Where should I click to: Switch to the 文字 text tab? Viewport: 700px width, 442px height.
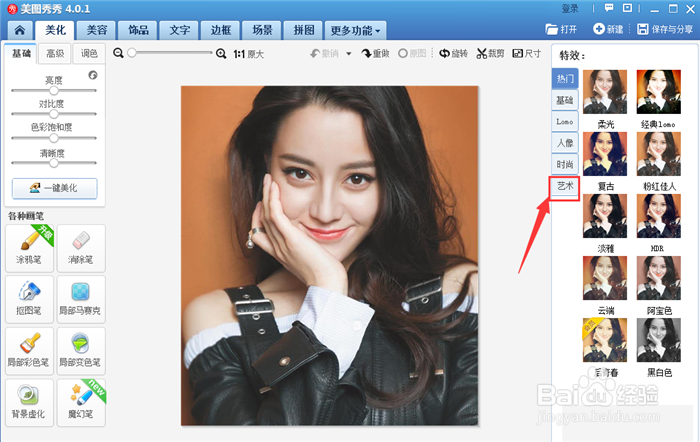179,30
